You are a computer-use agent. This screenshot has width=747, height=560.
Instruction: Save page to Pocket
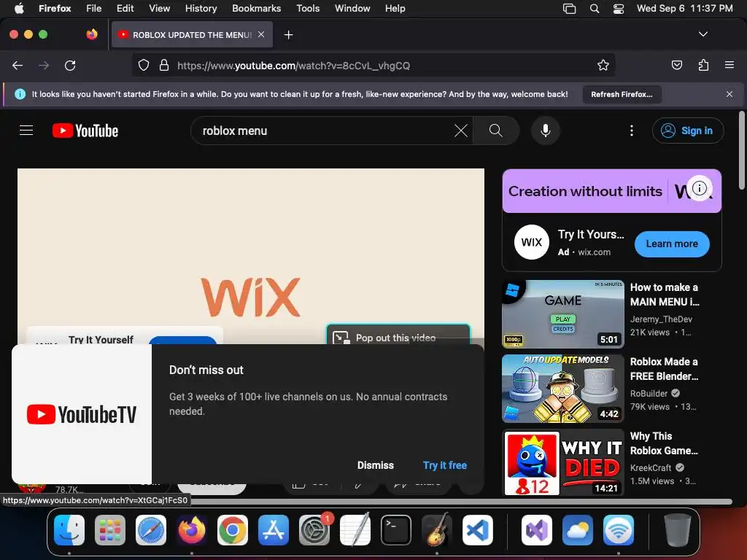(x=676, y=66)
